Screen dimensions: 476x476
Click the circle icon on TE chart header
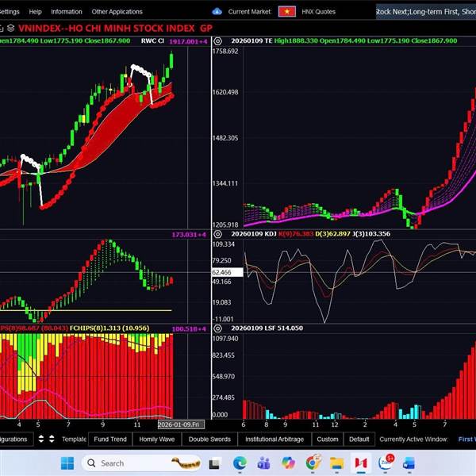[218, 40]
